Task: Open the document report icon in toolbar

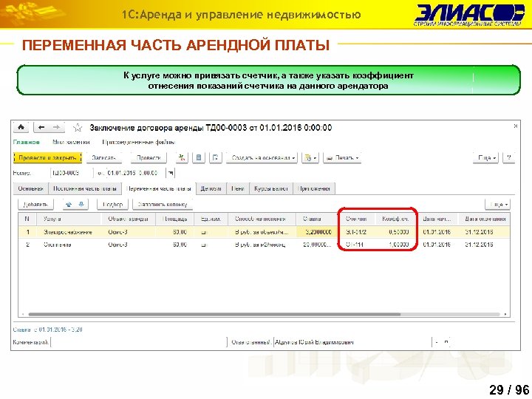Action: pos(199,157)
